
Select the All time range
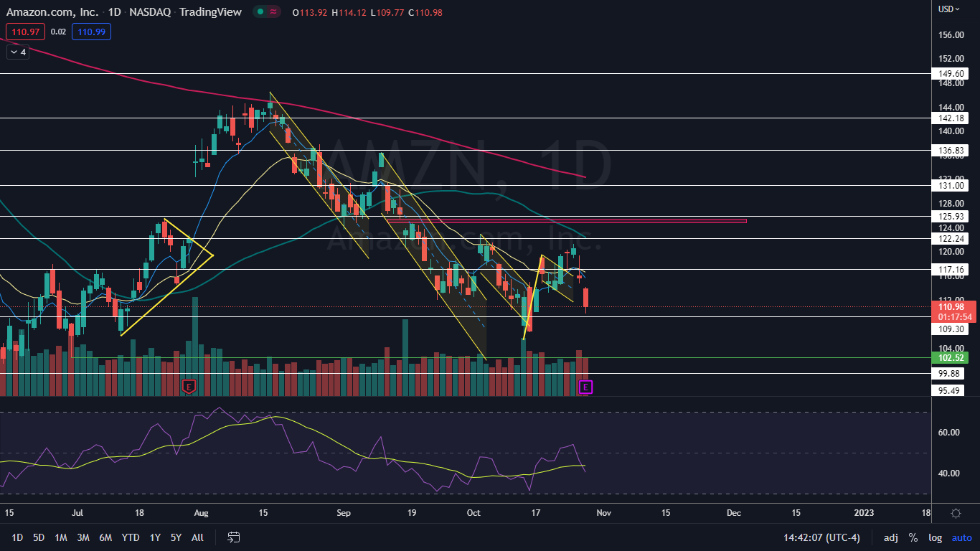click(198, 537)
